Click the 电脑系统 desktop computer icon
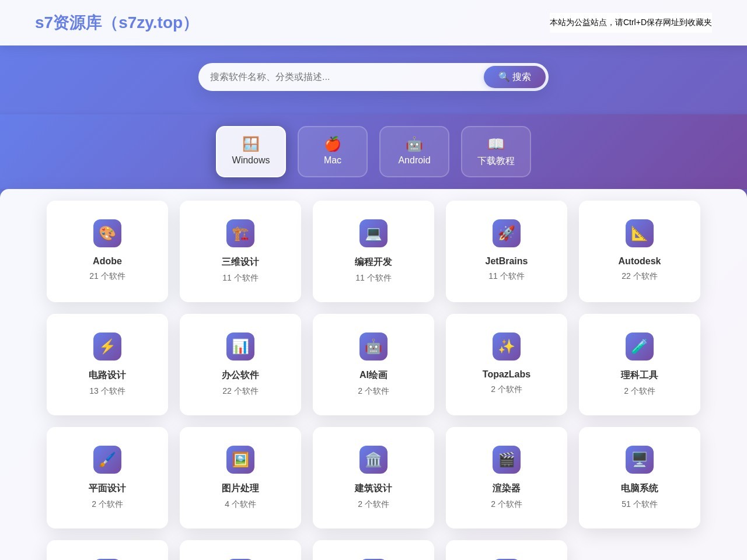Viewport: 747px width, 560px height. click(640, 460)
